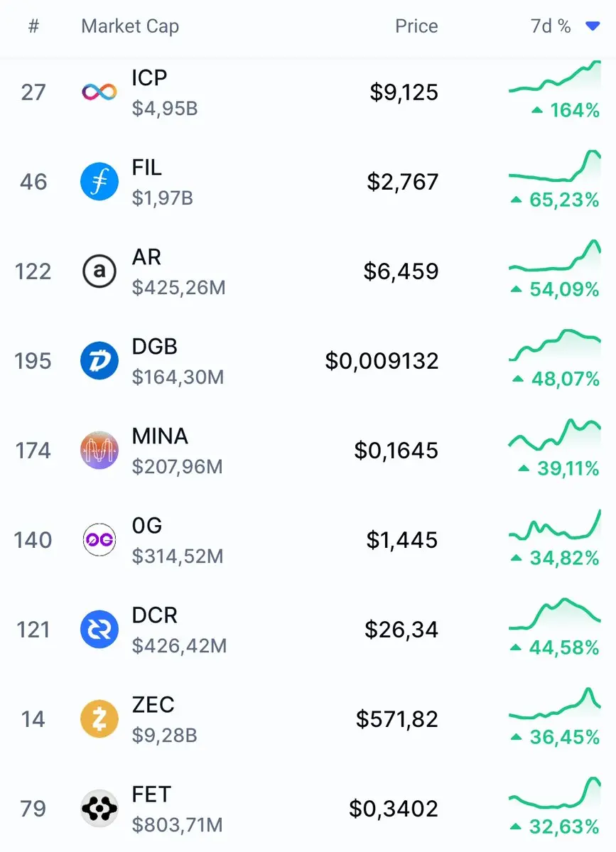Click the 7d % column header label
The image size is (616, 852).
coord(551,26)
